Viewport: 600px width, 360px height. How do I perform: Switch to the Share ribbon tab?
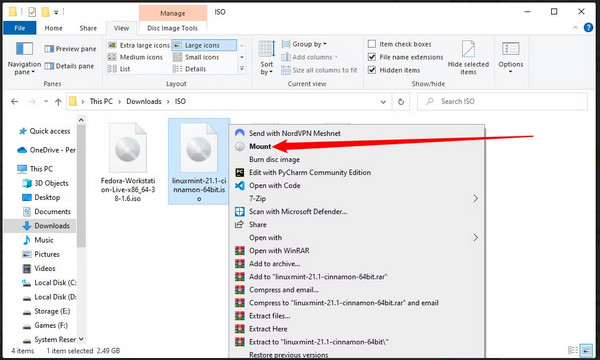click(x=88, y=28)
